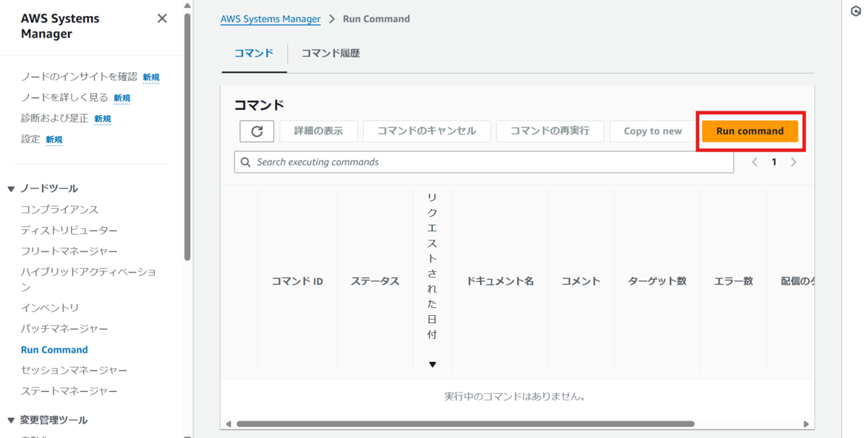Sort by リクエストされた日付 descending arrow
Screen dimensions: 868x438
click(433, 364)
